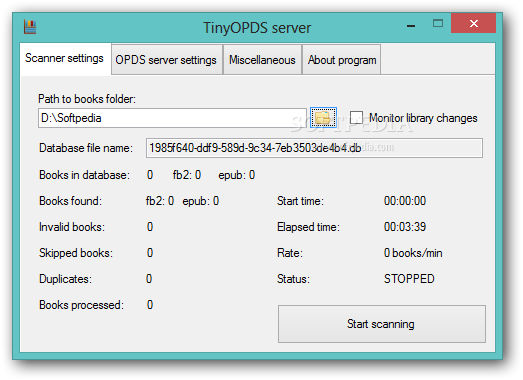Viewport: 523px width, 380px height.
Task: Click the 'Duplicates:' label
Action: point(65,279)
